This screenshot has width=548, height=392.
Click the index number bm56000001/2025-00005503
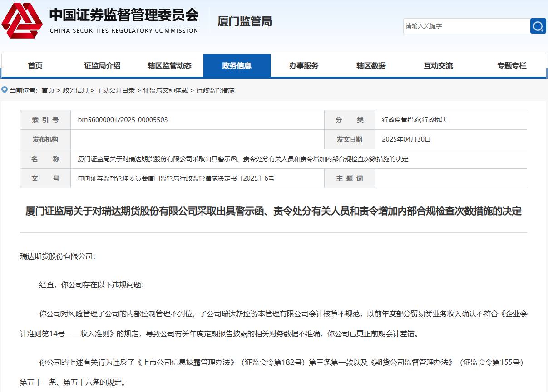tap(123, 120)
